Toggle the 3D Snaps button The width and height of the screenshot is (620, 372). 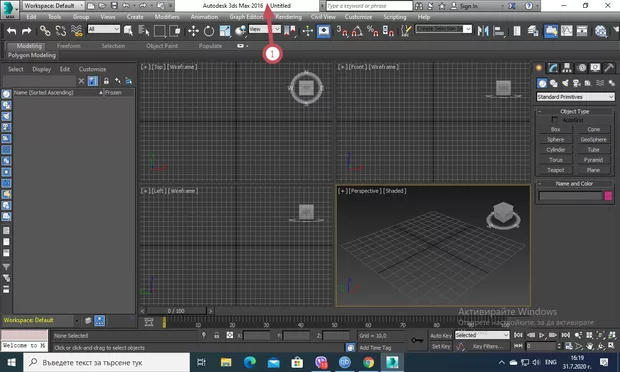pyautogui.click(x=342, y=31)
